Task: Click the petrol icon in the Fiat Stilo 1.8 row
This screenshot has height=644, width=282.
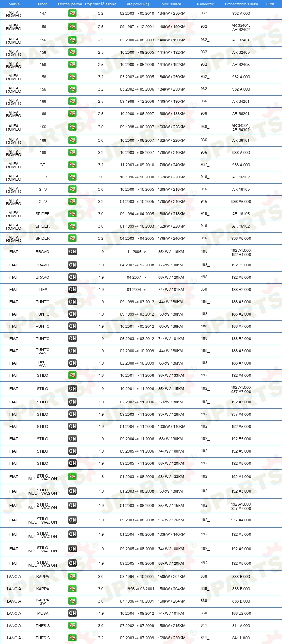Action: click(x=72, y=375)
